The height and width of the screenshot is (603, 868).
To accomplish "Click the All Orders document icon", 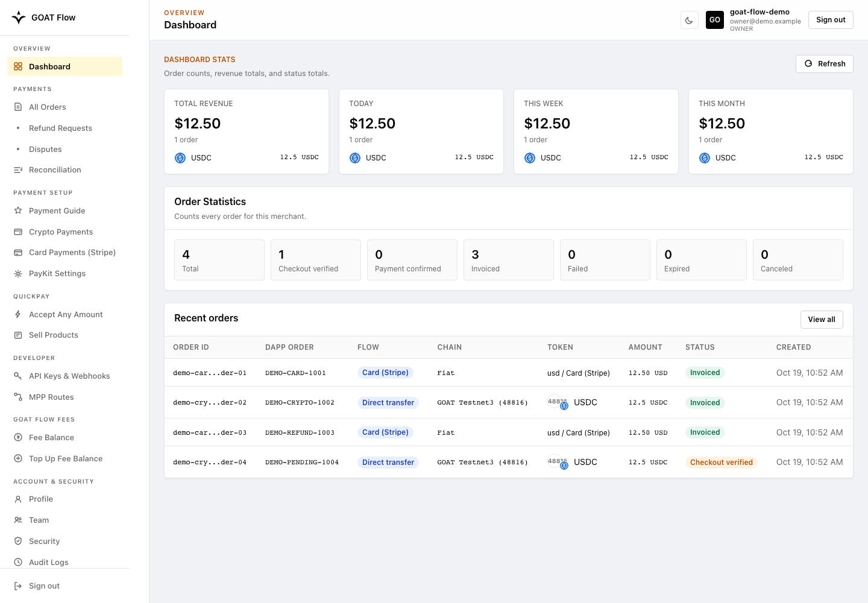I will point(18,107).
